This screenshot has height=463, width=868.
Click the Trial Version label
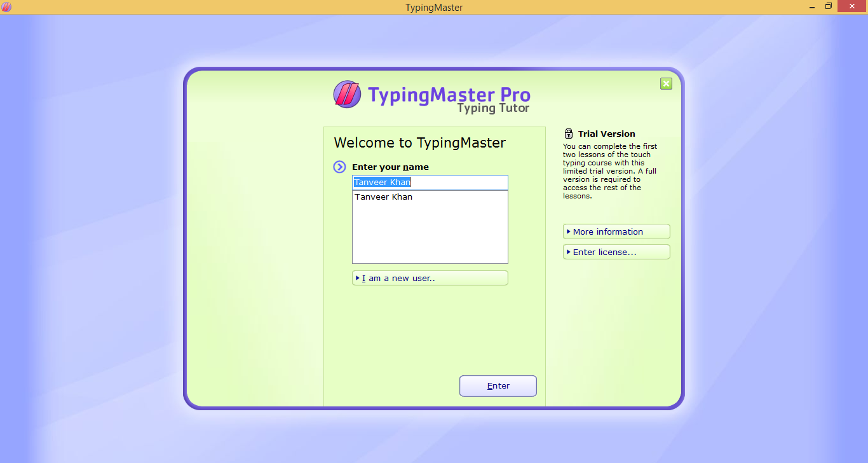(606, 134)
